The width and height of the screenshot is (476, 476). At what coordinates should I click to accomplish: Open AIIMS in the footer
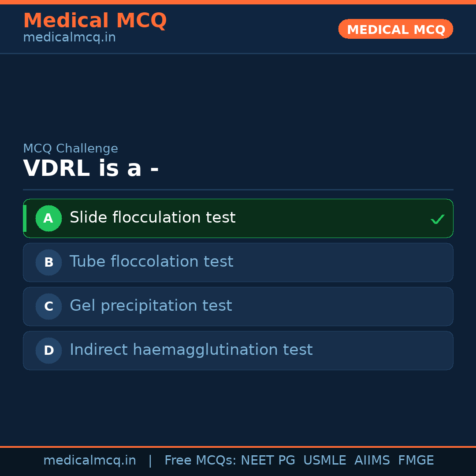[372, 461]
